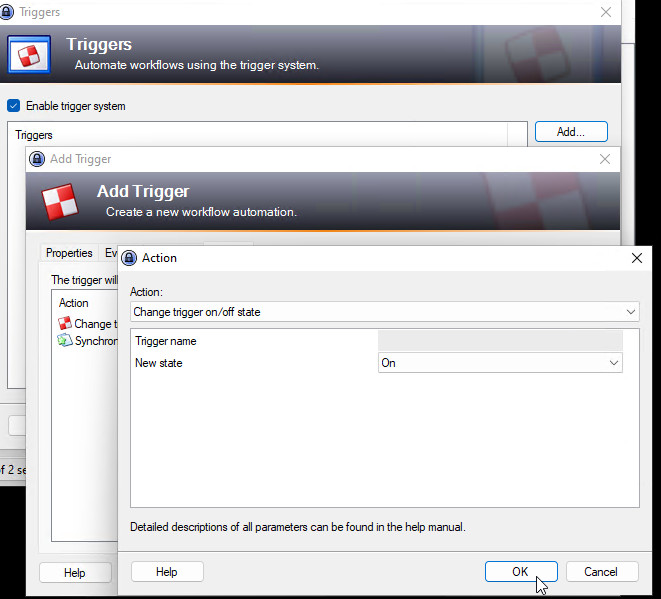661x599 pixels.
Task: Open Help in the Add Trigger dialog
Action: click(x=75, y=572)
